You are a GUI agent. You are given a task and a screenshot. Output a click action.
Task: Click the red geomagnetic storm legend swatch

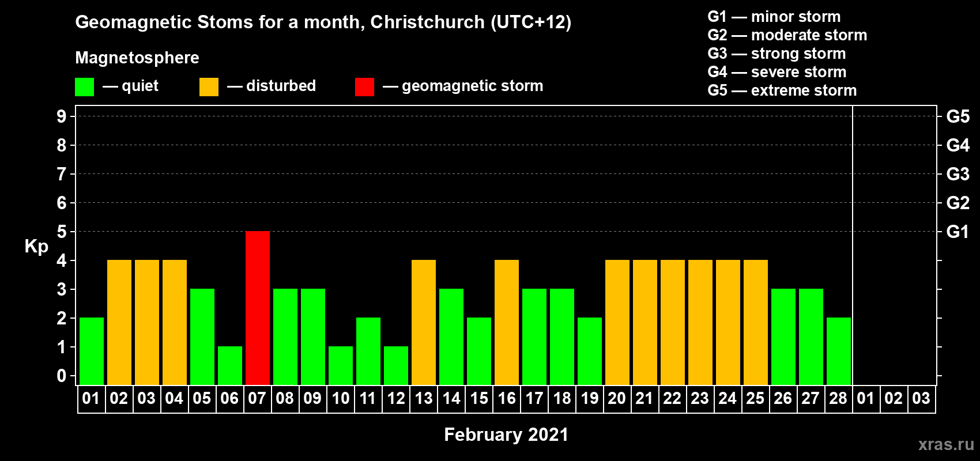click(364, 87)
